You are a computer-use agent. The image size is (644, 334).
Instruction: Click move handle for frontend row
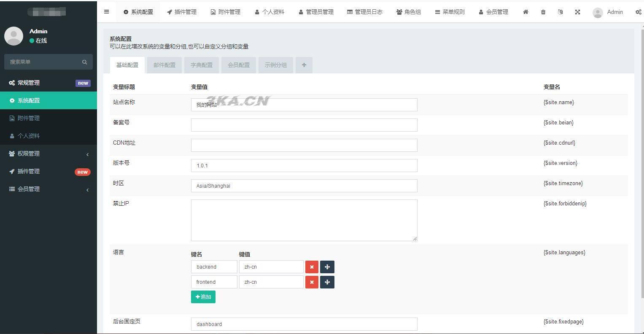coord(327,282)
